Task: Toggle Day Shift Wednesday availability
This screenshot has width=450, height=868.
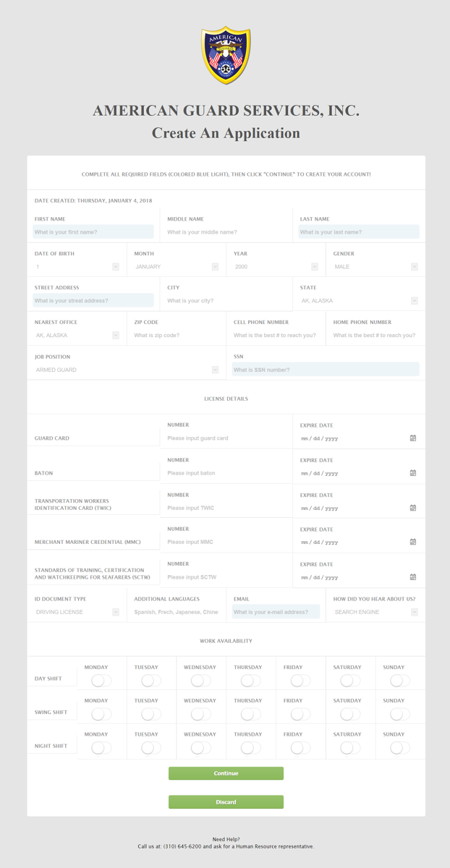Action: click(200, 681)
